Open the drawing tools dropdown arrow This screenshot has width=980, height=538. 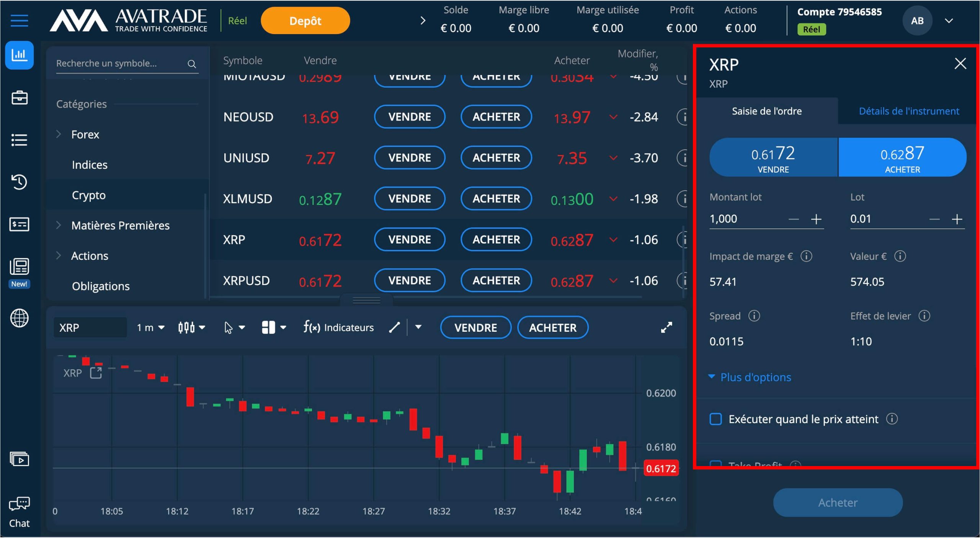[418, 327]
